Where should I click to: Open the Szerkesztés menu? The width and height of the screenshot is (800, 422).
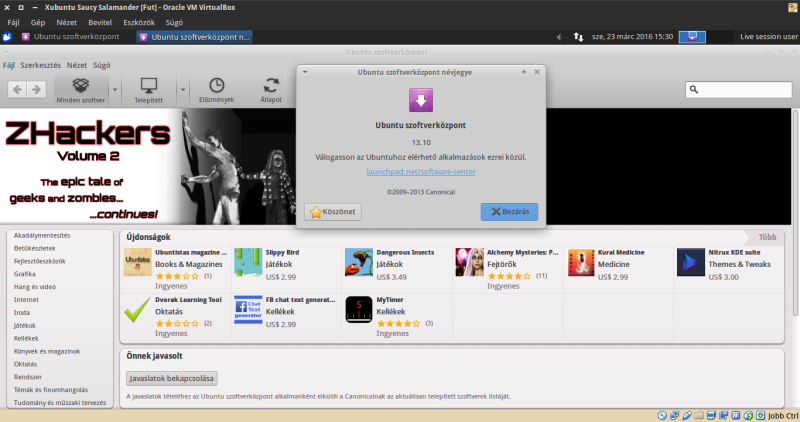(40, 65)
